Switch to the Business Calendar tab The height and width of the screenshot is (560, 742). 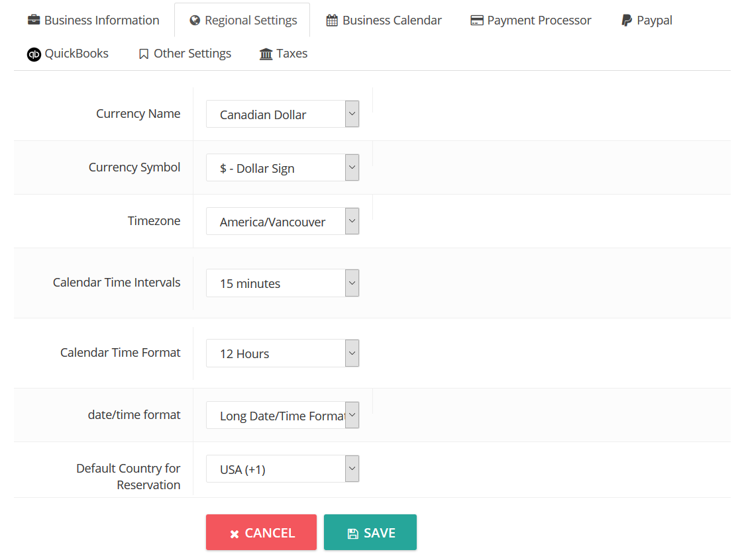pos(384,21)
